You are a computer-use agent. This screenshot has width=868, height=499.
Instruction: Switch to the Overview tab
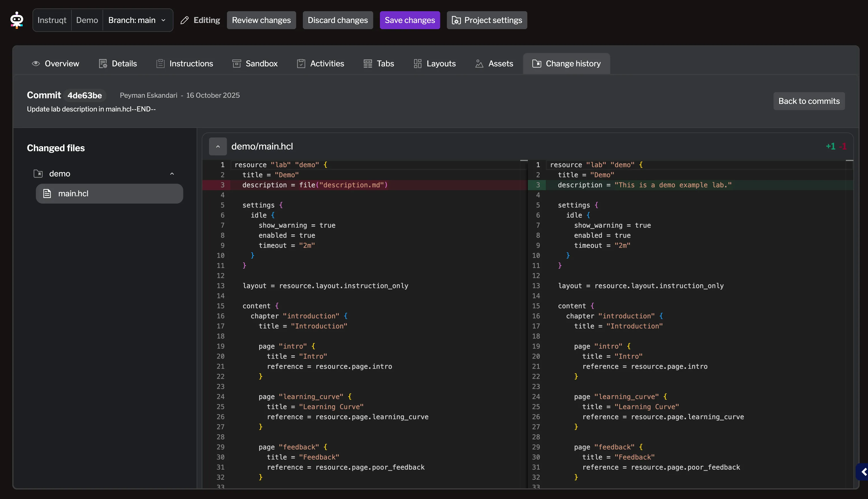click(x=55, y=63)
